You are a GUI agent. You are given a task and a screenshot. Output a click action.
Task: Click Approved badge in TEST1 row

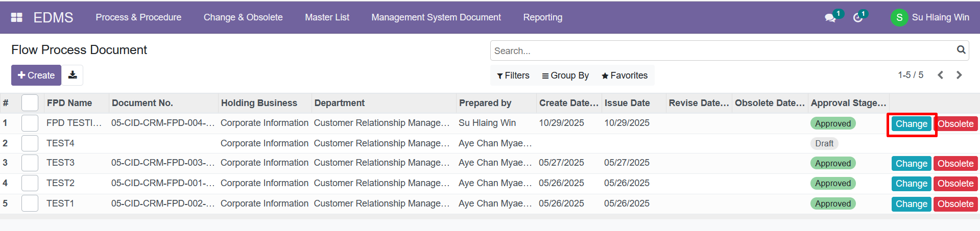coord(833,204)
